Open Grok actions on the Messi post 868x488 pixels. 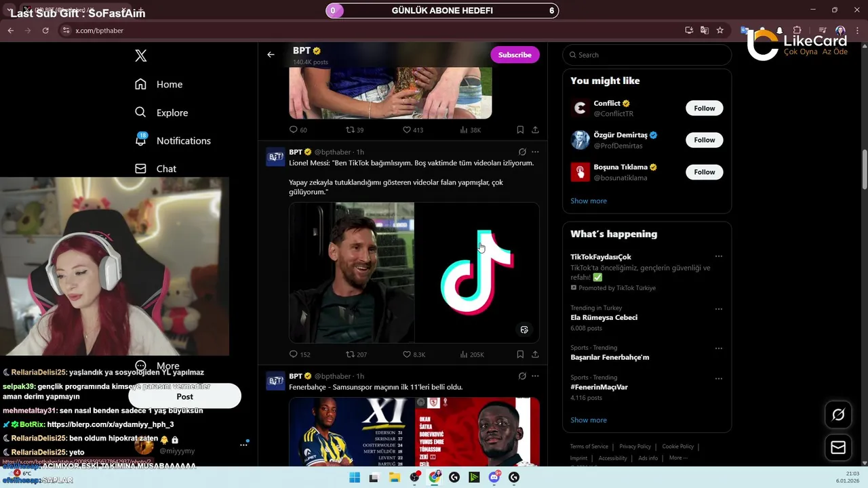522,152
